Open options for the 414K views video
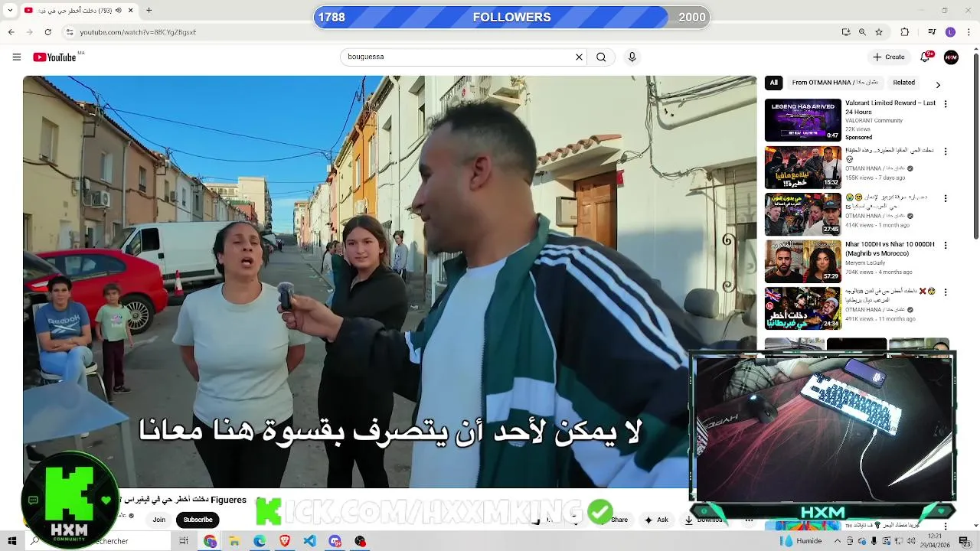Viewport: 980px width, 551px height. point(946,198)
